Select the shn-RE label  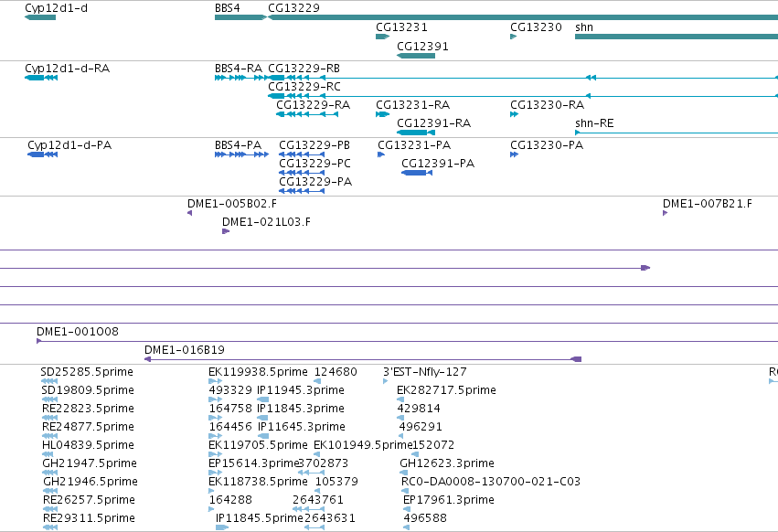(x=594, y=123)
